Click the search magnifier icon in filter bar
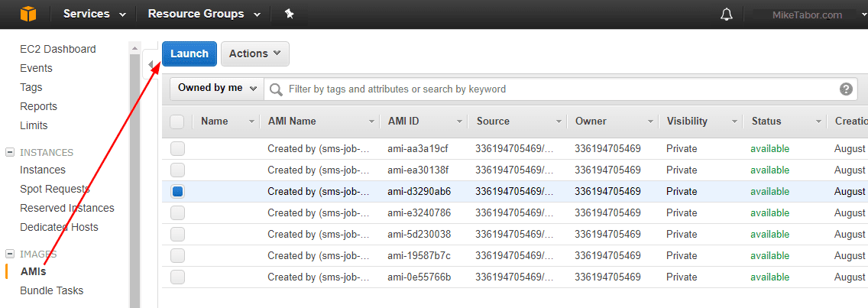868x308 pixels. (x=277, y=89)
